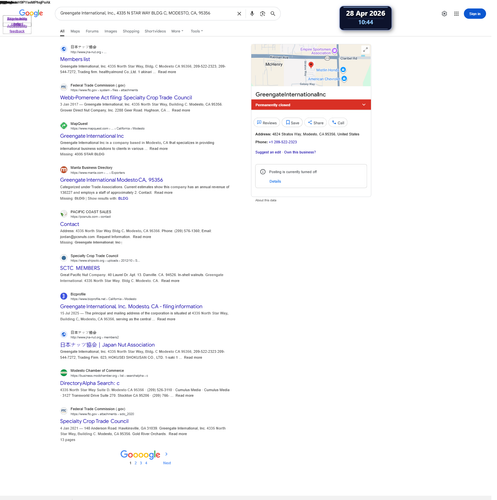
Task: Open Greengate International Modesto CA 95356 result
Action: (x=111, y=180)
